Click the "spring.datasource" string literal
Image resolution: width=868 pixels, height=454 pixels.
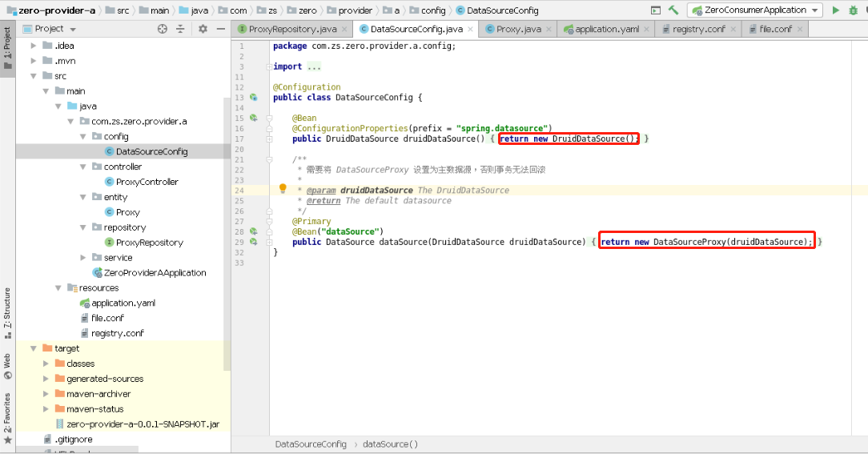pyautogui.click(x=501, y=128)
